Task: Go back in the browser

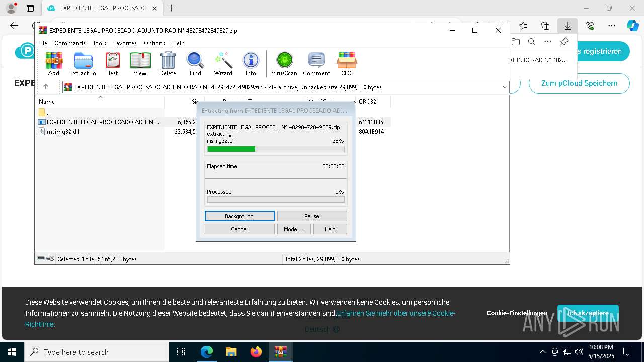Action: pyautogui.click(x=14, y=26)
